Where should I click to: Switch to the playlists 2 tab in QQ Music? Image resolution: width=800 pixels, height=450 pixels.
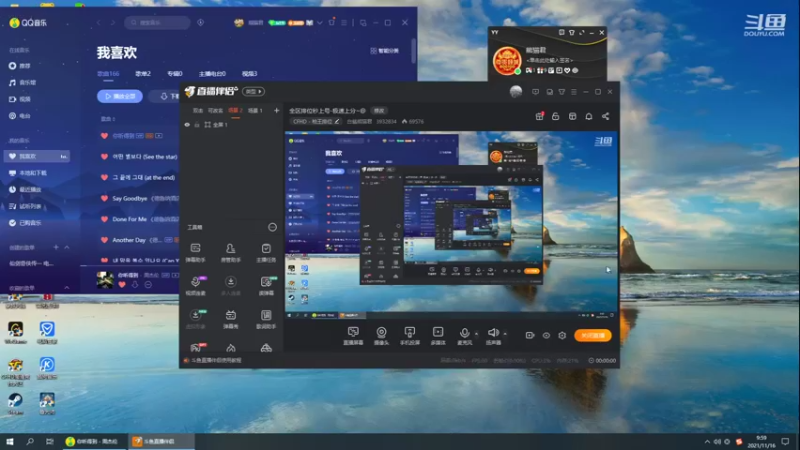point(143,74)
